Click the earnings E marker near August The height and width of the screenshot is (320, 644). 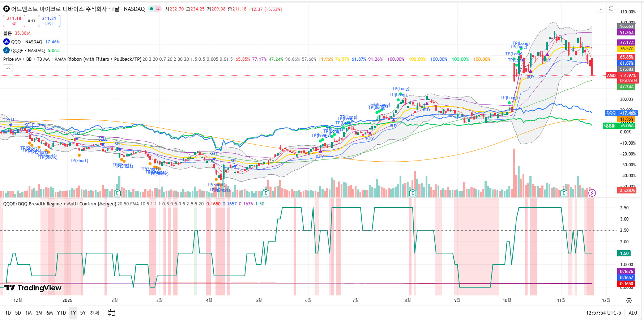click(x=413, y=193)
